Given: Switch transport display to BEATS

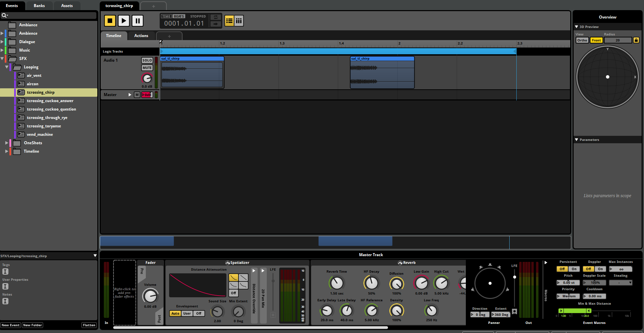Looking at the screenshot, I should tap(179, 16).
